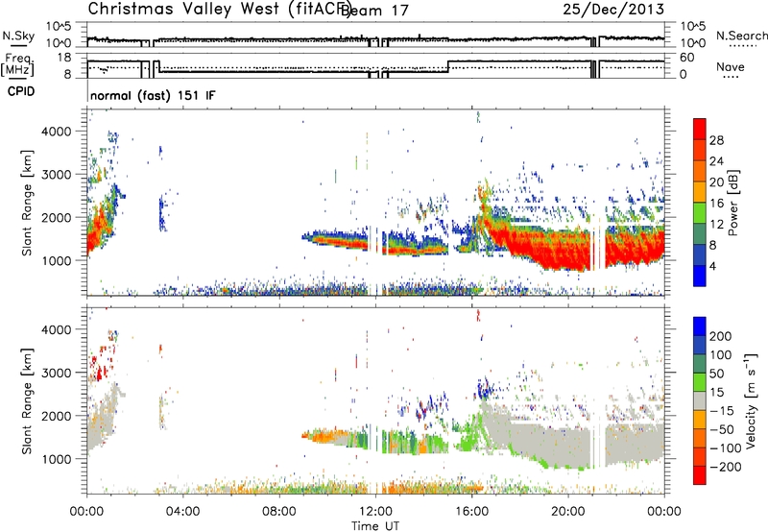Click the dotted line sample under N.Search
Image resolution: width=768 pixels, height=532 pixels.
pos(743,45)
